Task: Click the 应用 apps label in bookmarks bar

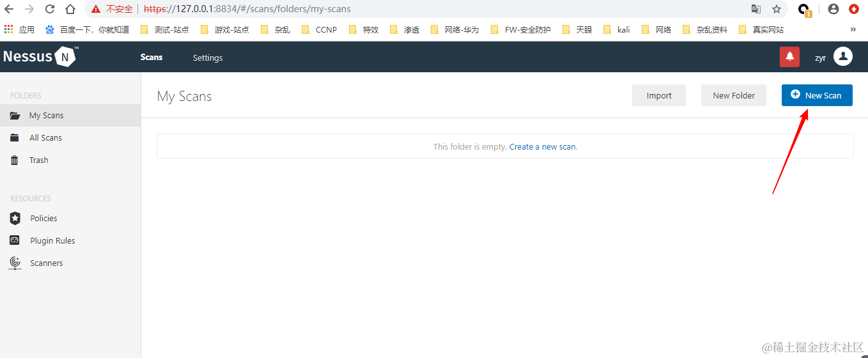Action: pos(27,29)
